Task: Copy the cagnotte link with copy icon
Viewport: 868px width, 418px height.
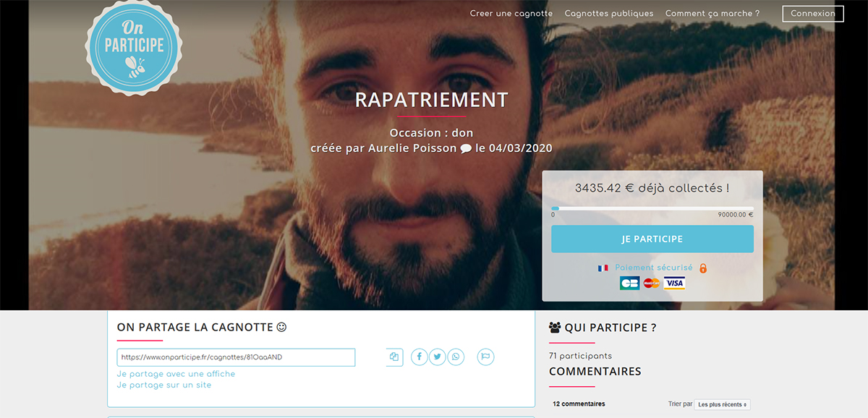Action: 394,357
